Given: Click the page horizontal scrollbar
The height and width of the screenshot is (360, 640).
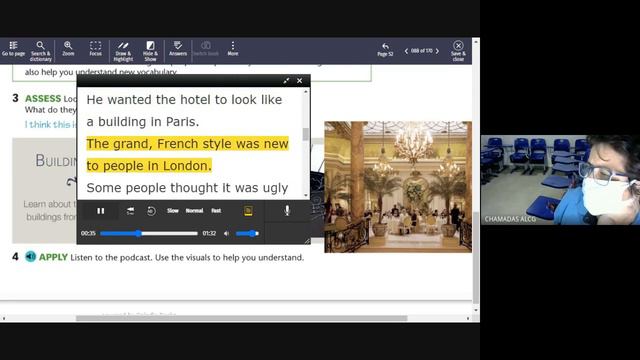Looking at the screenshot, I should click(x=241, y=318).
